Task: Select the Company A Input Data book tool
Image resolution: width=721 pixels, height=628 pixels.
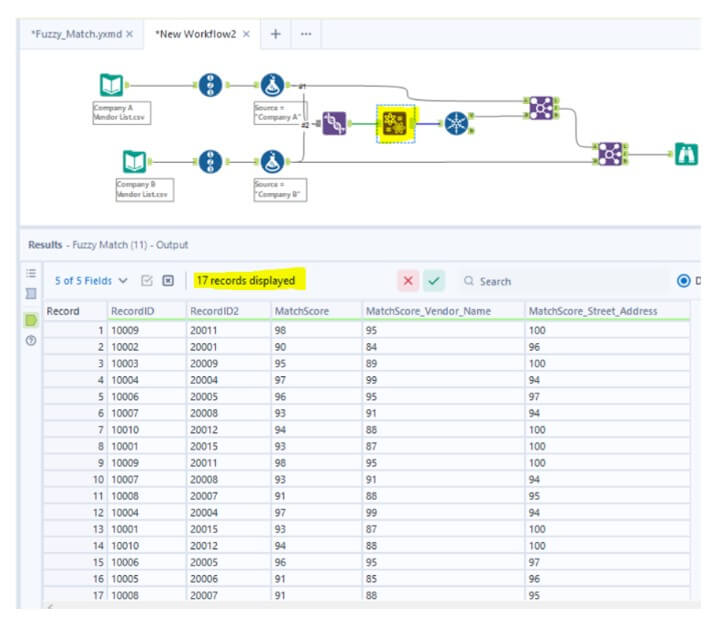Action: 112,85
